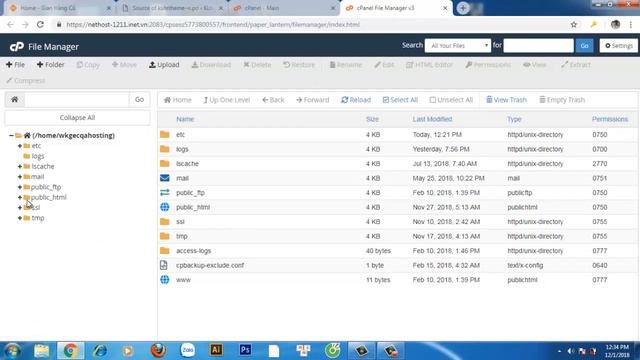Screen dimensions: 640x360
Task: Click the Compress toolbar item
Action: tap(26, 80)
